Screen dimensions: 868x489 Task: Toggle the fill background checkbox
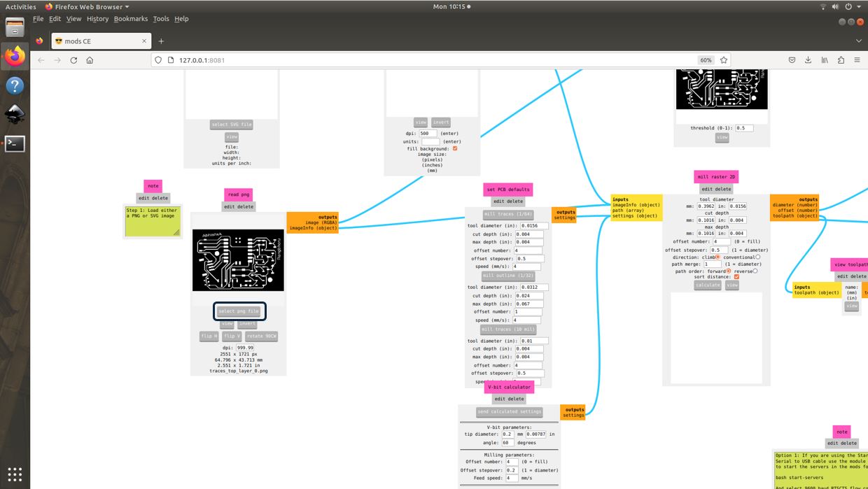click(x=455, y=148)
